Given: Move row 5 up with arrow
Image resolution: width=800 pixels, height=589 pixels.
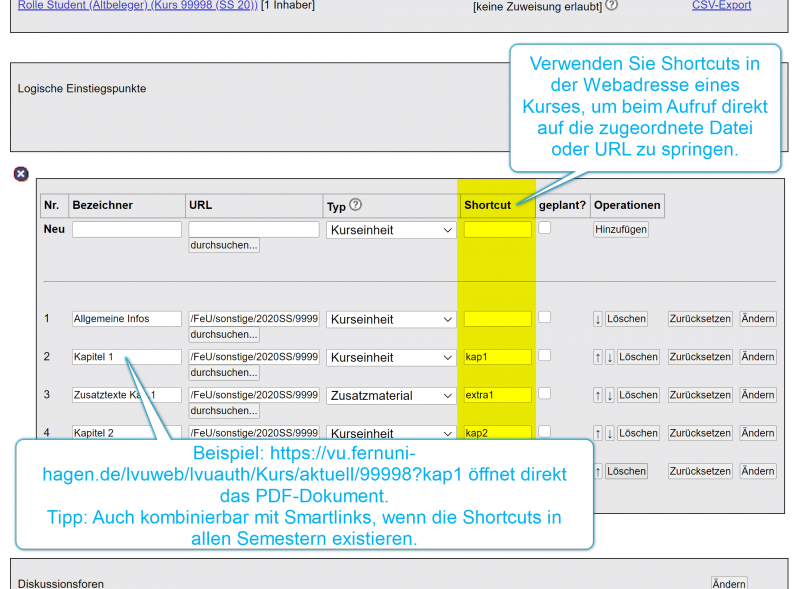Looking at the screenshot, I should 597,471.
